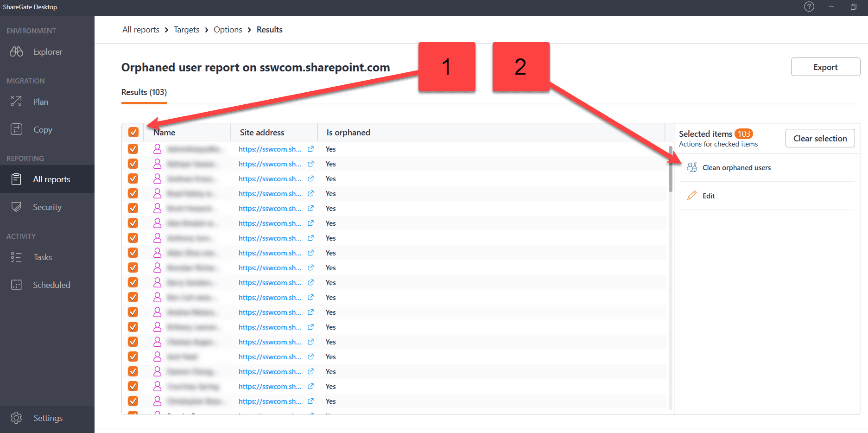The width and height of the screenshot is (868, 433).
Task: Go to All reports in breadcrumb
Action: 140,30
